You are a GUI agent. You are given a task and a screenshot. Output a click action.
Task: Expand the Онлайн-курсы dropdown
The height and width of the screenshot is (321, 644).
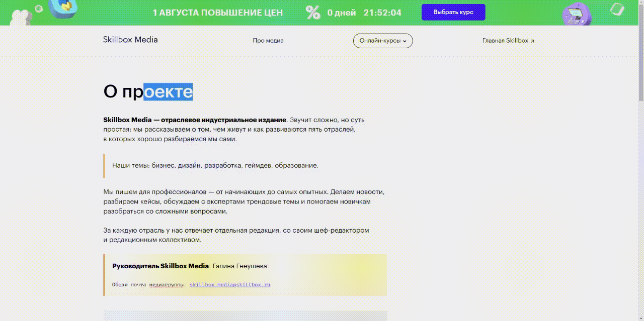pos(383,41)
